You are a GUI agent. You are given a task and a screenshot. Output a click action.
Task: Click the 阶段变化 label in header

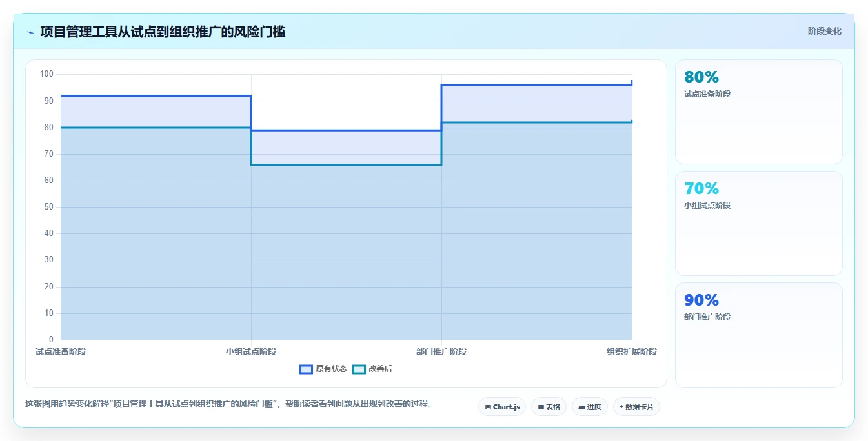click(824, 31)
